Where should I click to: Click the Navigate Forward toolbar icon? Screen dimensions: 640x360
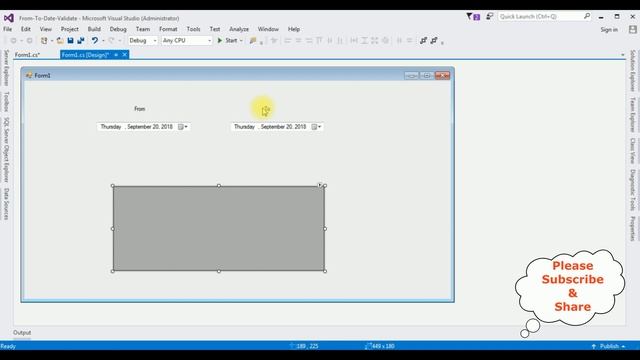[x=29, y=40]
